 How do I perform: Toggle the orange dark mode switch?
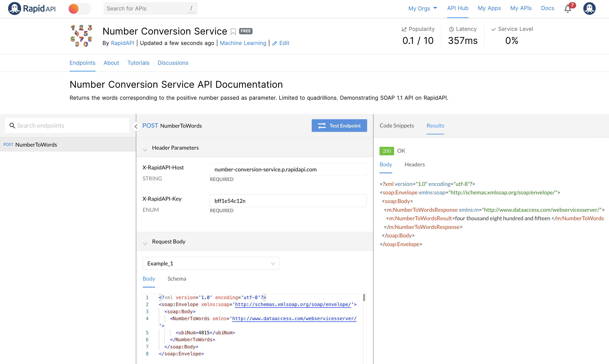(79, 9)
